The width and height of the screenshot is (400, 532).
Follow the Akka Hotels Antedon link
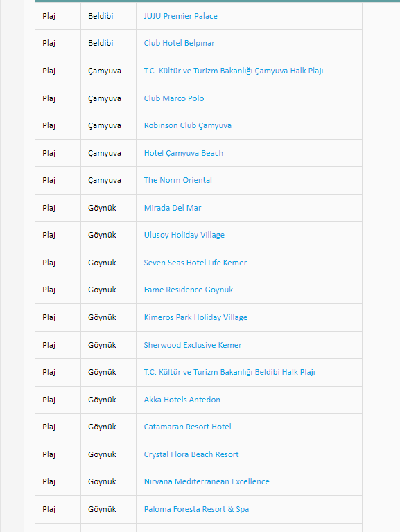(182, 400)
